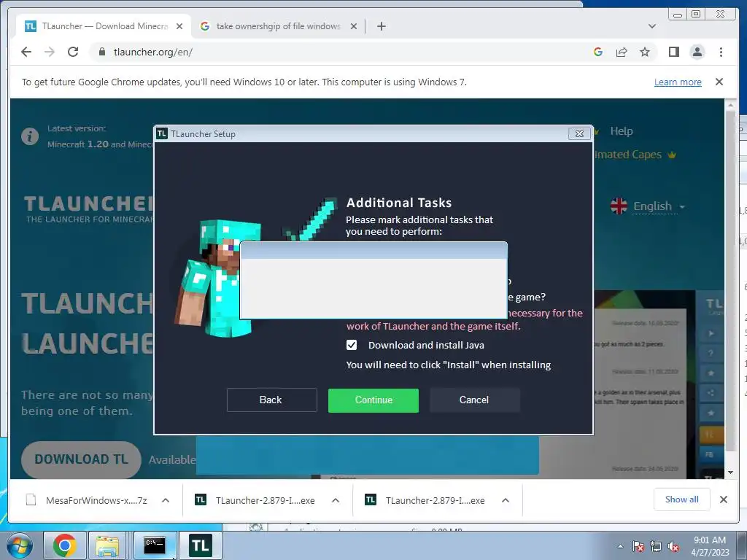Click volume tray icon
This screenshot has width=747, height=560.
pos(673,546)
